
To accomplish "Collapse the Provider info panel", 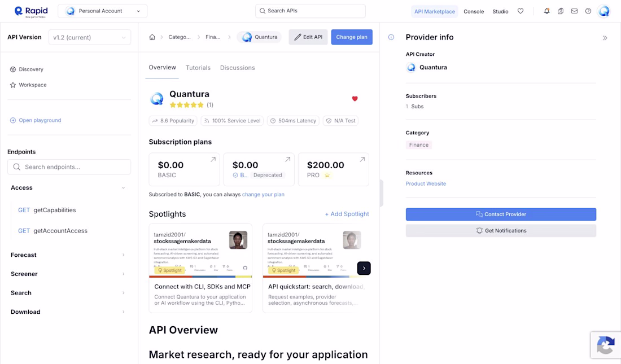I will 605,38.
